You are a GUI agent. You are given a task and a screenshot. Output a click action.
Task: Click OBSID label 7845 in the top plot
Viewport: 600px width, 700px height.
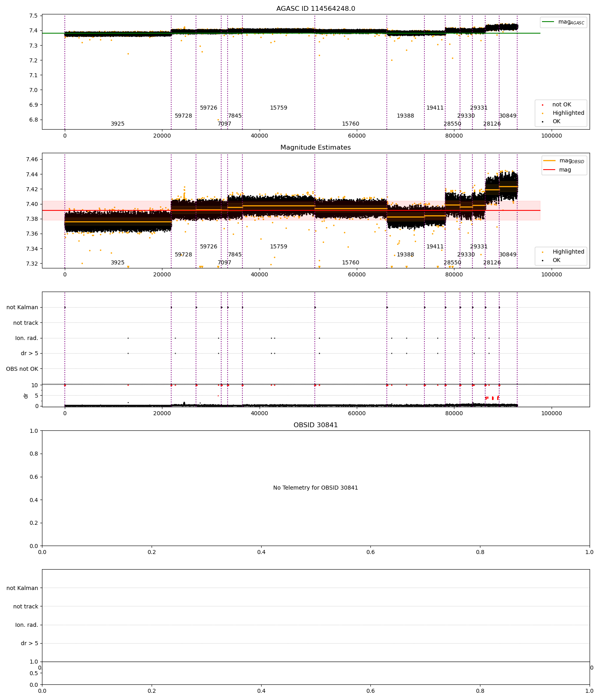(235, 116)
